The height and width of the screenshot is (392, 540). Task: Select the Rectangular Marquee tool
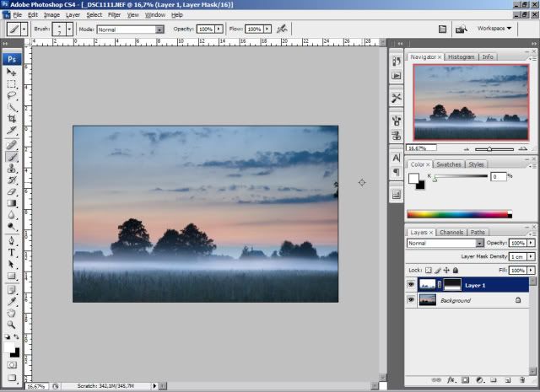pos(12,84)
